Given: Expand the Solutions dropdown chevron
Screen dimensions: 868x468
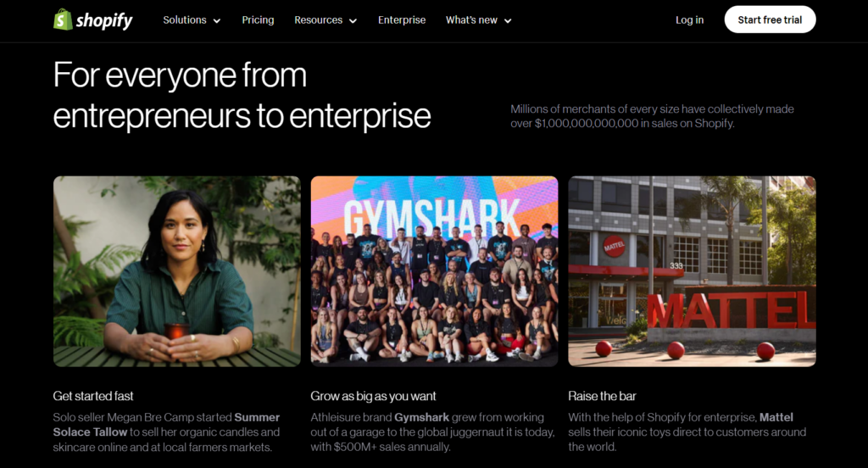Looking at the screenshot, I should [217, 20].
